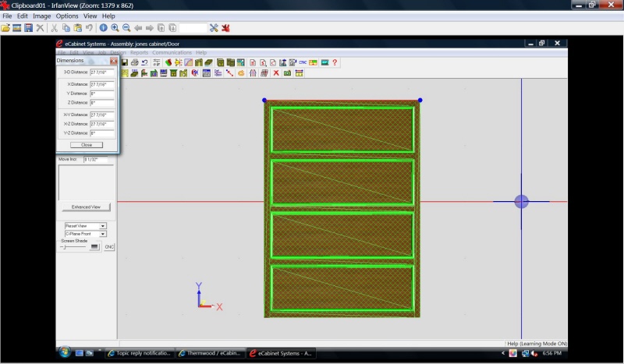Switch to Topic reply notification taskbar item

click(x=140, y=353)
